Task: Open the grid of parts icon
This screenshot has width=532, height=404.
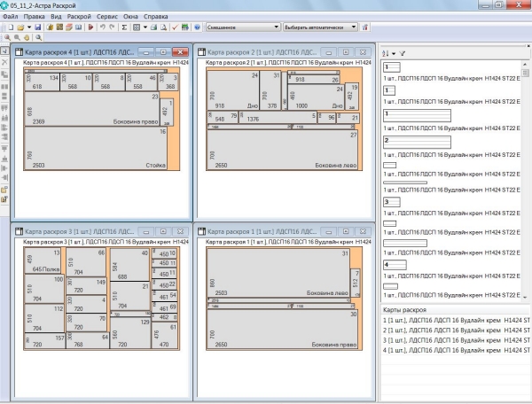Action: (x=59, y=27)
